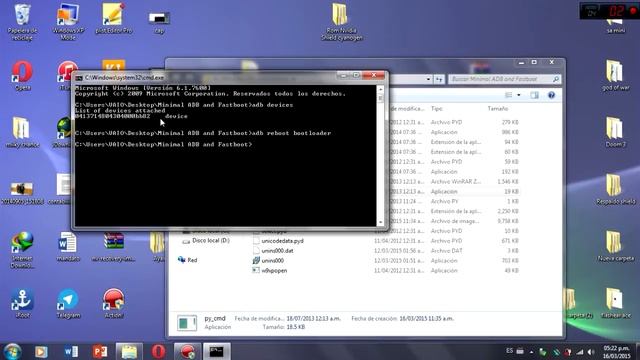Click the Action! recording indicator overlay
640x360 pixels.
coord(609,11)
